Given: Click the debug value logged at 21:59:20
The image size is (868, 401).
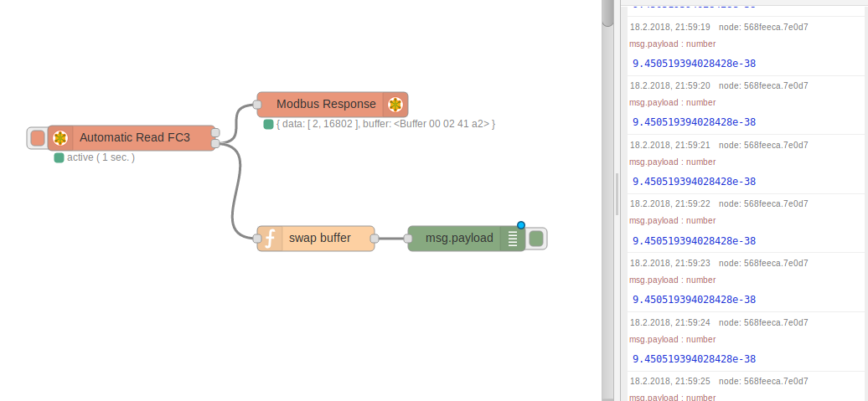Looking at the screenshot, I should (695, 122).
